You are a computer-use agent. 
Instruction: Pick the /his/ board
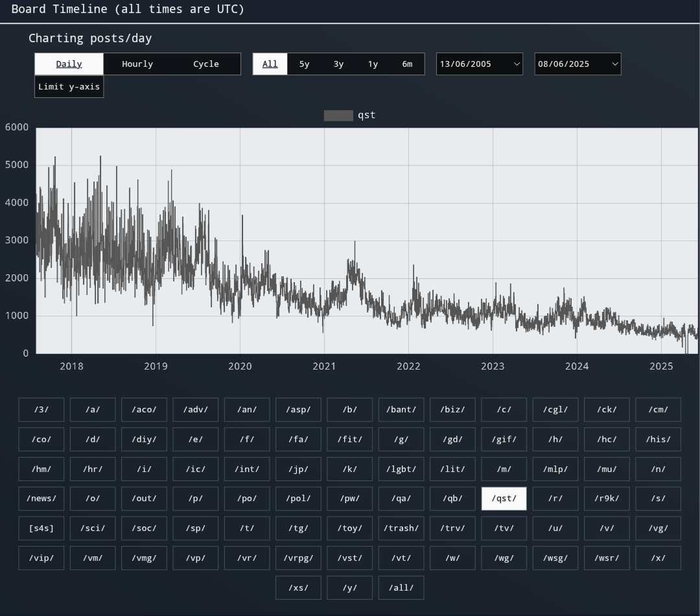[x=658, y=439]
